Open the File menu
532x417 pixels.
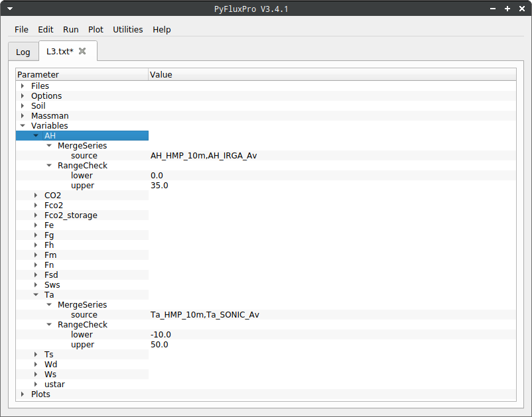tap(21, 29)
